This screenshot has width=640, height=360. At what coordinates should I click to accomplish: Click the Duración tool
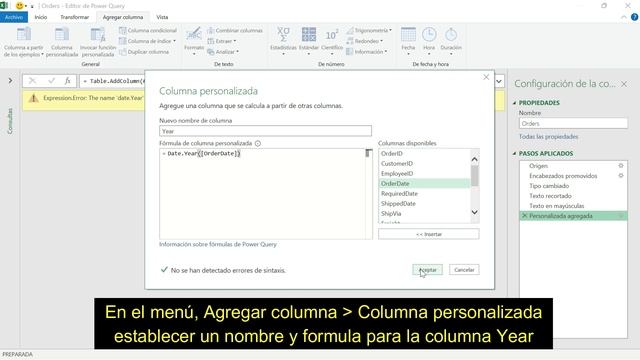pos(451,41)
